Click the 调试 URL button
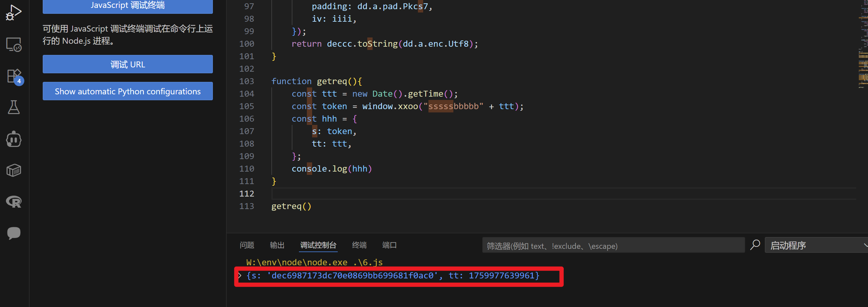This screenshot has width=868, height=307. [x=128, y=64]
